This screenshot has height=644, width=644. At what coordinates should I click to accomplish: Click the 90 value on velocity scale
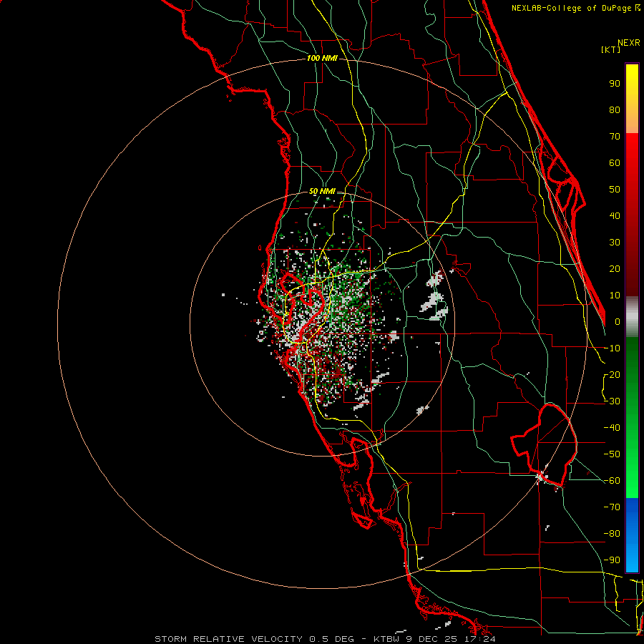615,84
